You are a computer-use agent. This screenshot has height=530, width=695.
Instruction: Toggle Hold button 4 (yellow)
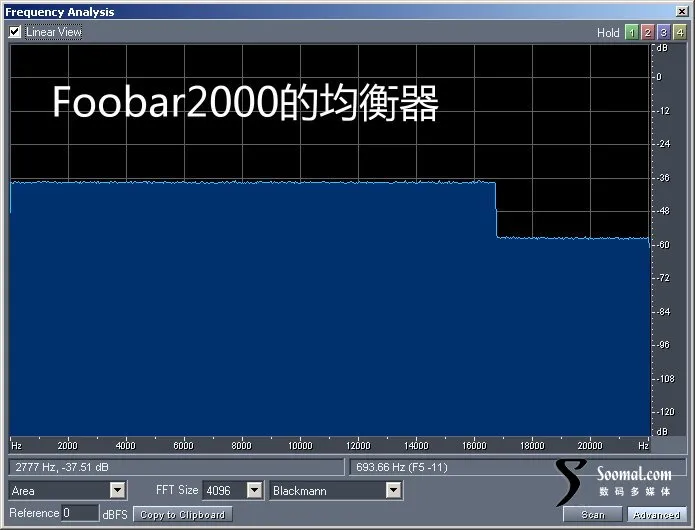(679, 32)
